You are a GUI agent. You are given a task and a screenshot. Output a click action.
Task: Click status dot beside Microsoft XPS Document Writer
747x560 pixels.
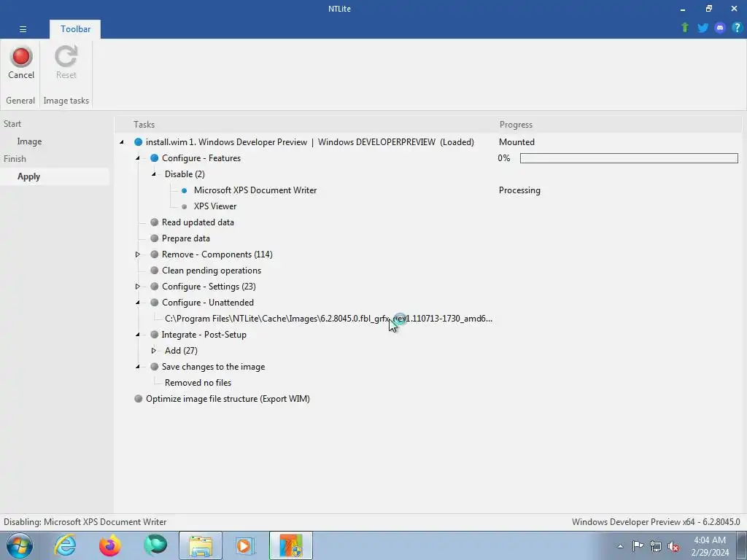pos(185,190)
